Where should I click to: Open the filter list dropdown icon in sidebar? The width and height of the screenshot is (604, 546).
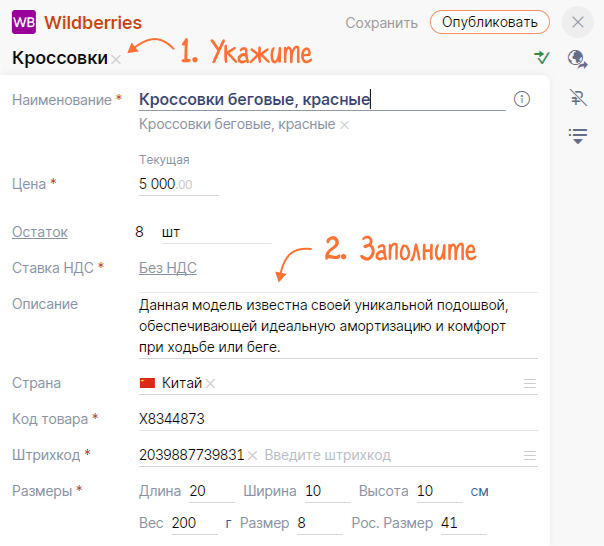(x=577, y=135)
